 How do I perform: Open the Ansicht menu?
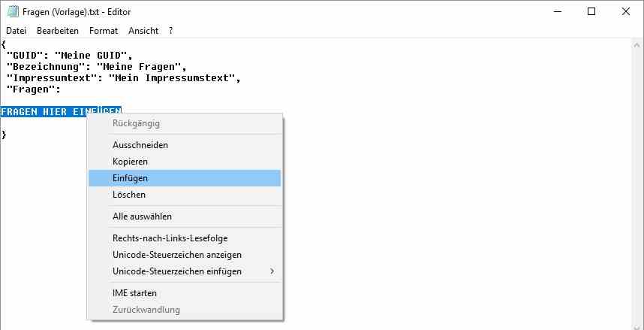click(143, 31)
